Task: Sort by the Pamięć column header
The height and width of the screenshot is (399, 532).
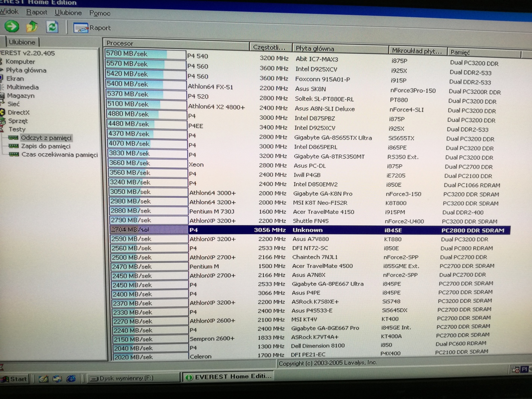Action: pyautogui.click(x=484, y=53)
